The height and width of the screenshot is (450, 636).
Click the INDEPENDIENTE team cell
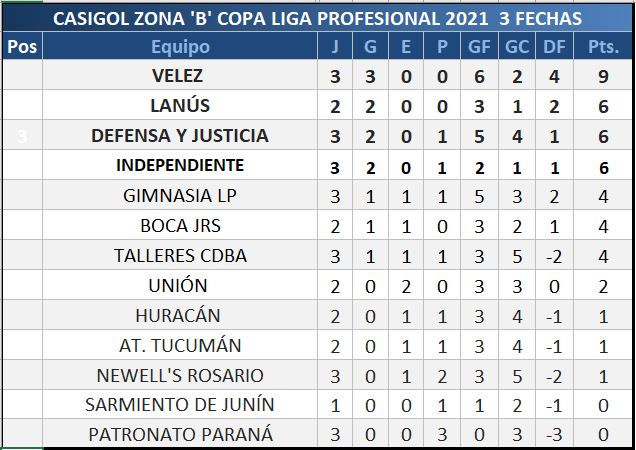(181, 165)
